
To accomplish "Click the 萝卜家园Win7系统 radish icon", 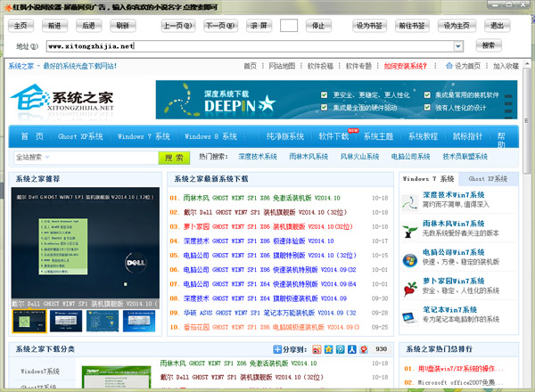I will tap(410, 287).
